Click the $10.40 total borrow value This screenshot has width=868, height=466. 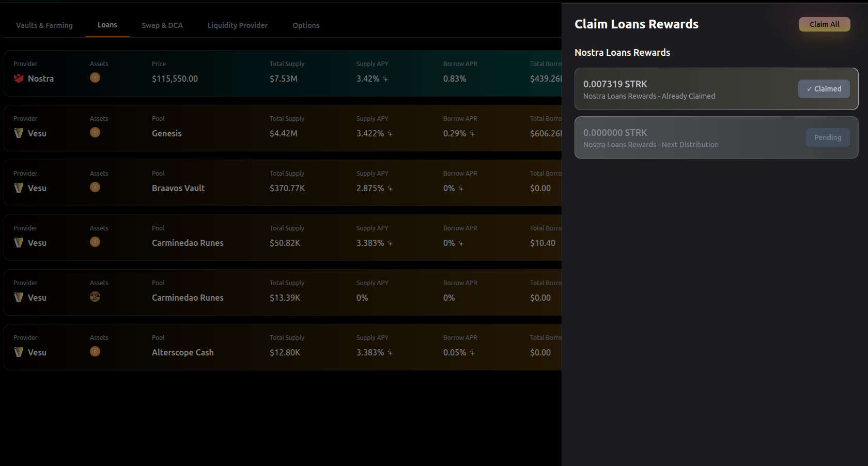542,243
